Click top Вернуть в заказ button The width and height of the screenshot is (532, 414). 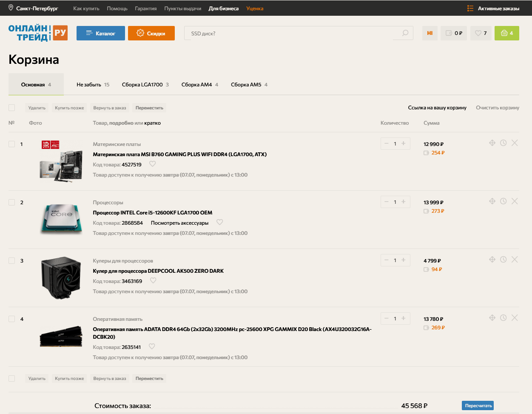pos(110,108)
